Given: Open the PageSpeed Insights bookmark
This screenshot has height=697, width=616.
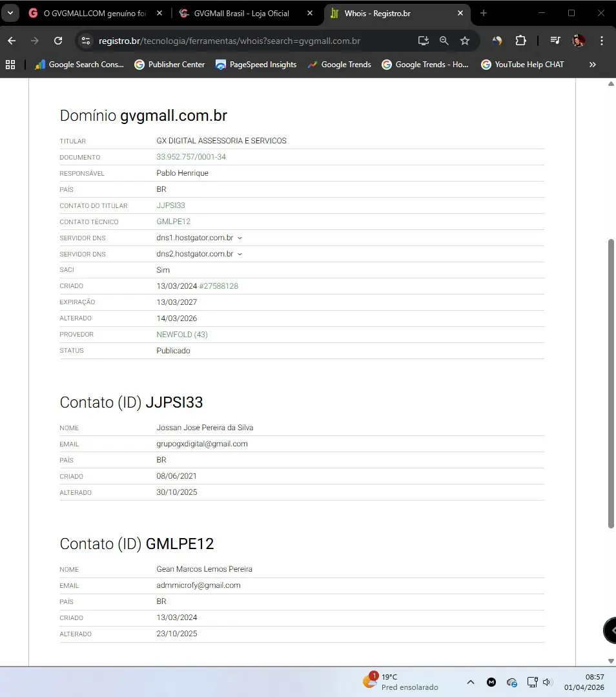Looking at the screenshot, I should tap(256, 65).
